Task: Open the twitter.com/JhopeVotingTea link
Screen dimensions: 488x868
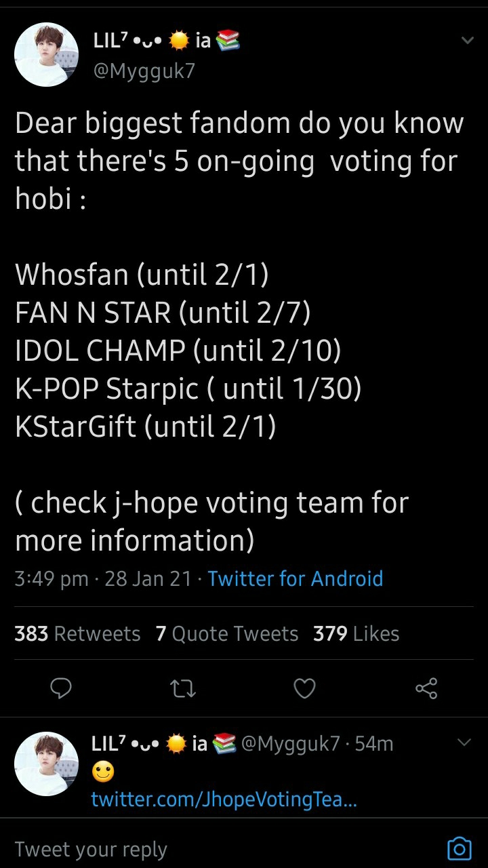Action: (224, 800)
